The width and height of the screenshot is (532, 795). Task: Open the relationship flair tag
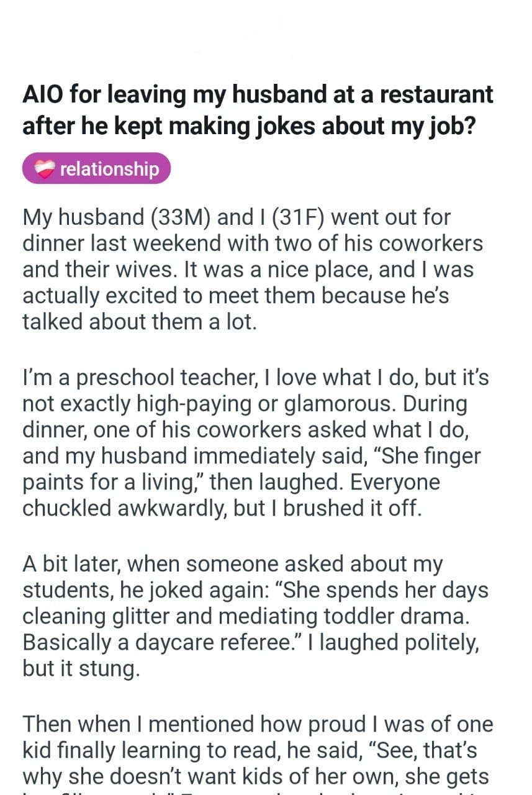coord(96,169)
